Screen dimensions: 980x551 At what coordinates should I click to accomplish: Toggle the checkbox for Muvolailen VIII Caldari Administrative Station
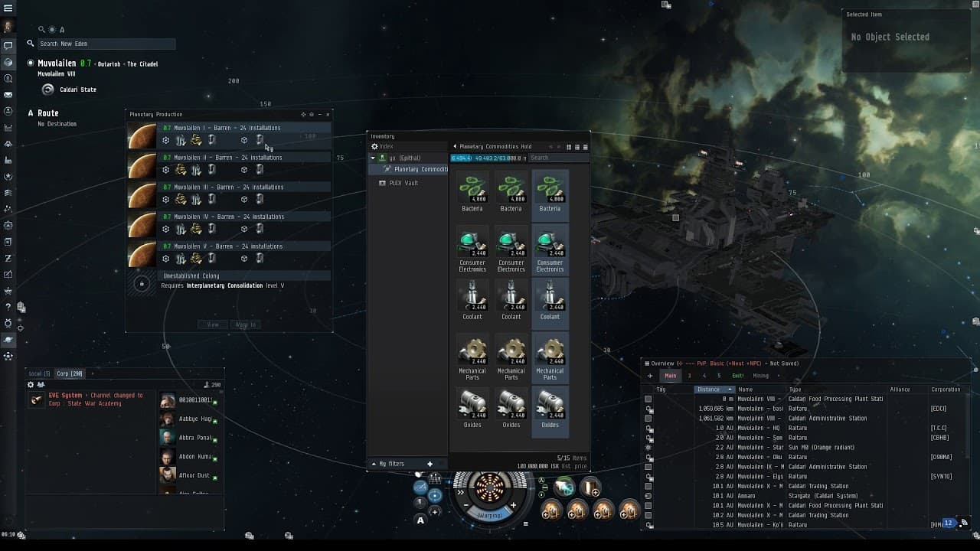tap(648, 419)
